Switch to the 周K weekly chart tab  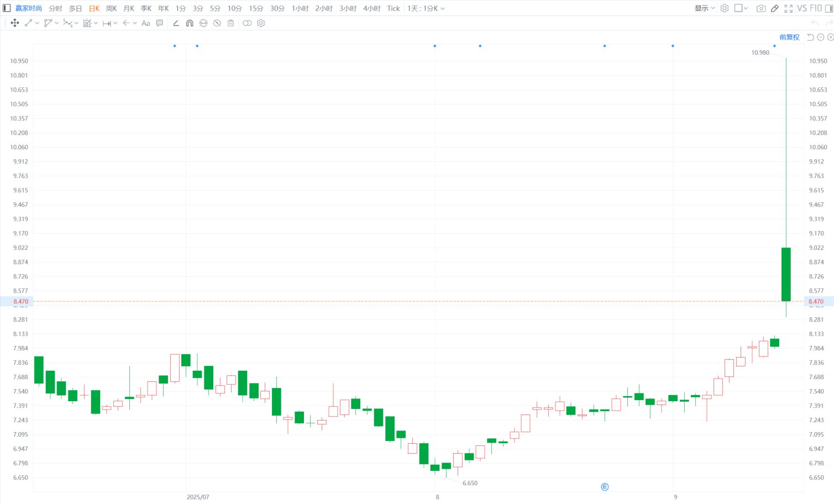coord(111,8)
